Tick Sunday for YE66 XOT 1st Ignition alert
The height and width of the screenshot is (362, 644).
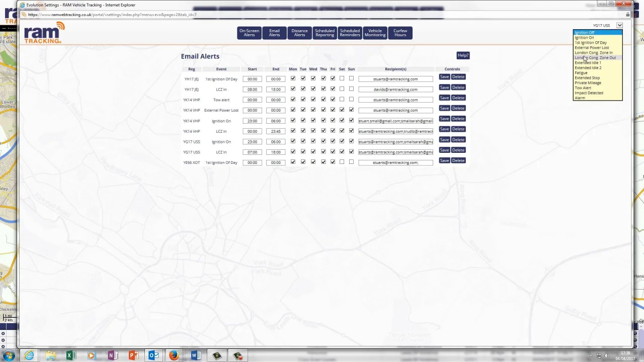351,162
